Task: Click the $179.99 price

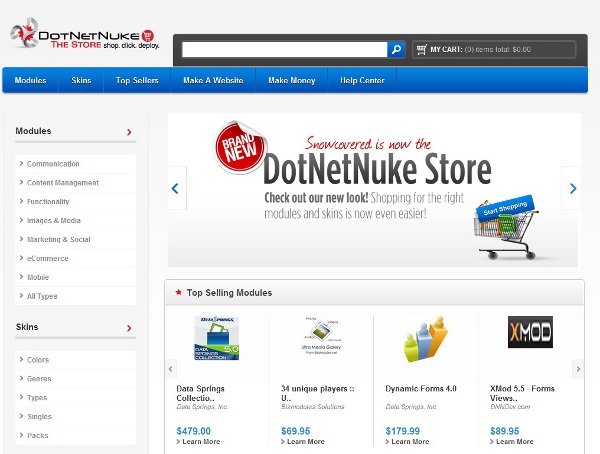Action: point(403,431)
